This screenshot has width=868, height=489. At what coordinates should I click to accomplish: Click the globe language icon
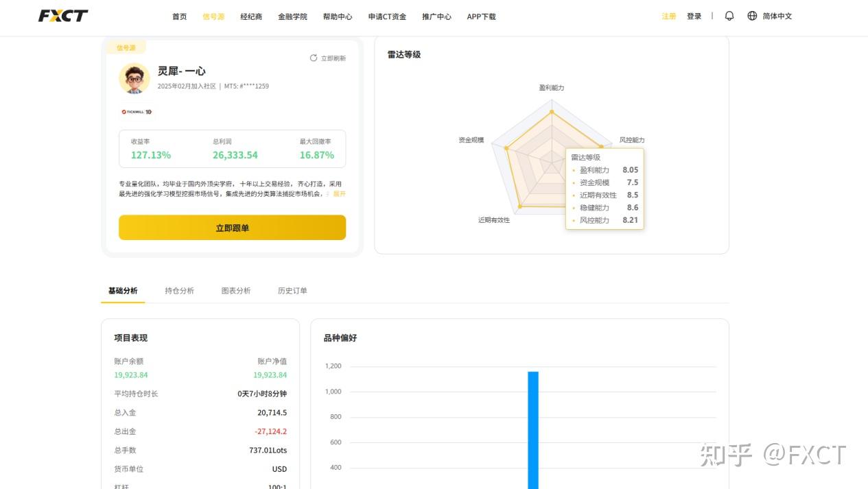pyautogui.click(x=752, y=16)
